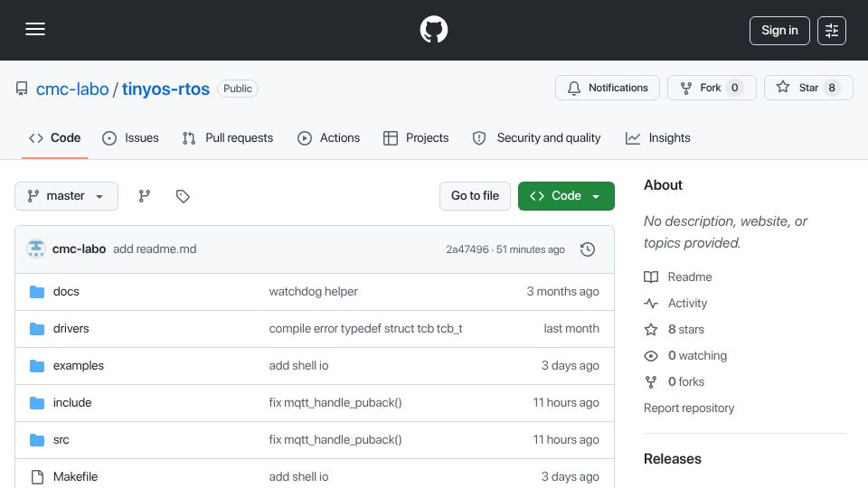Open 'compile error typedef struct tcb tcb_t' commit
This screenshot has height=488, width=868.
pos(366,329)
